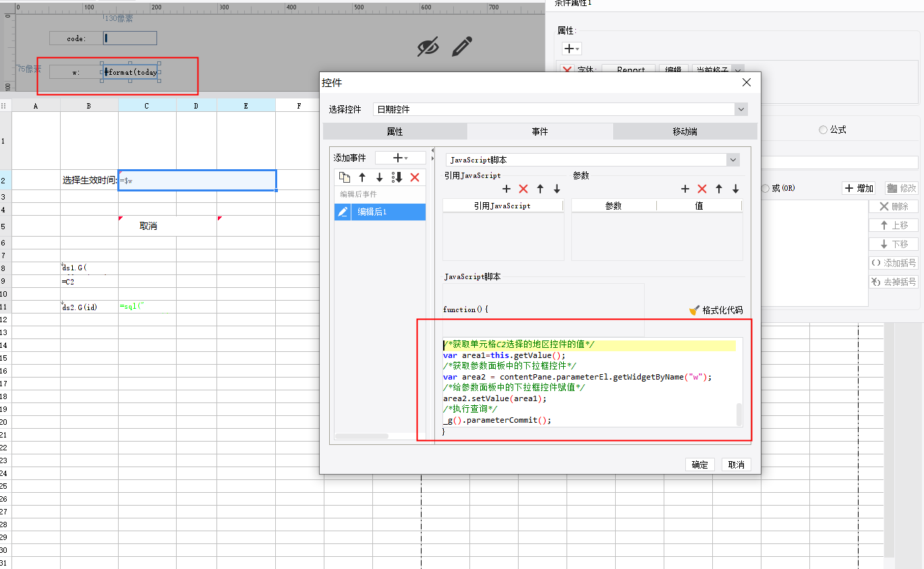The image size is (924, 569).
Task: Select the 公式 radio button
Action: (823, 130)
